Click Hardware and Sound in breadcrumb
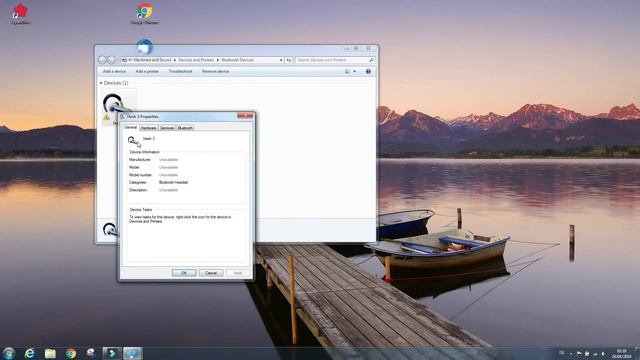The width and height of the screenshot is (640, 360). (152, 60)
